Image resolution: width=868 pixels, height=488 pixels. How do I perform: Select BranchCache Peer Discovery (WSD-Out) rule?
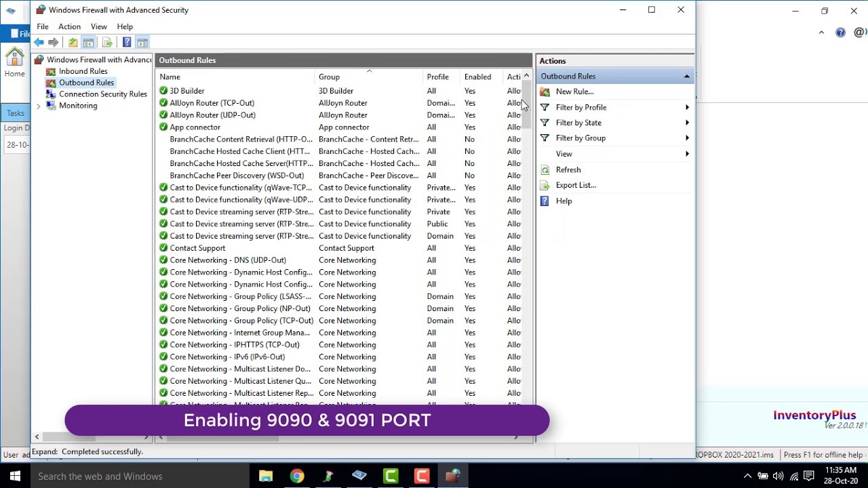coord(237,176)
